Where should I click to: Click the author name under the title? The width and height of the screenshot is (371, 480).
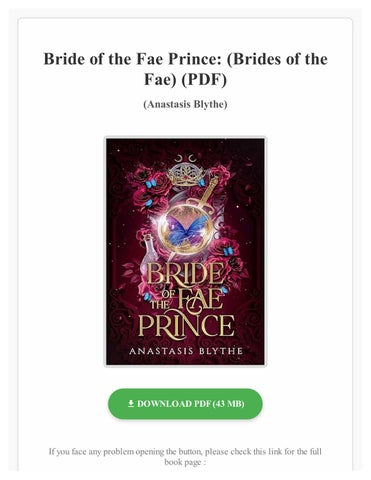(185, 104)
